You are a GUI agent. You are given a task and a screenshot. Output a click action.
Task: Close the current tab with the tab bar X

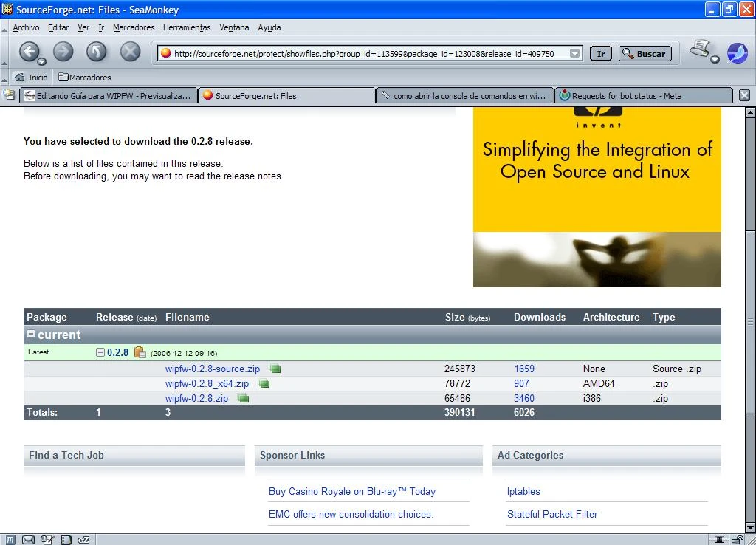point(744,95)
